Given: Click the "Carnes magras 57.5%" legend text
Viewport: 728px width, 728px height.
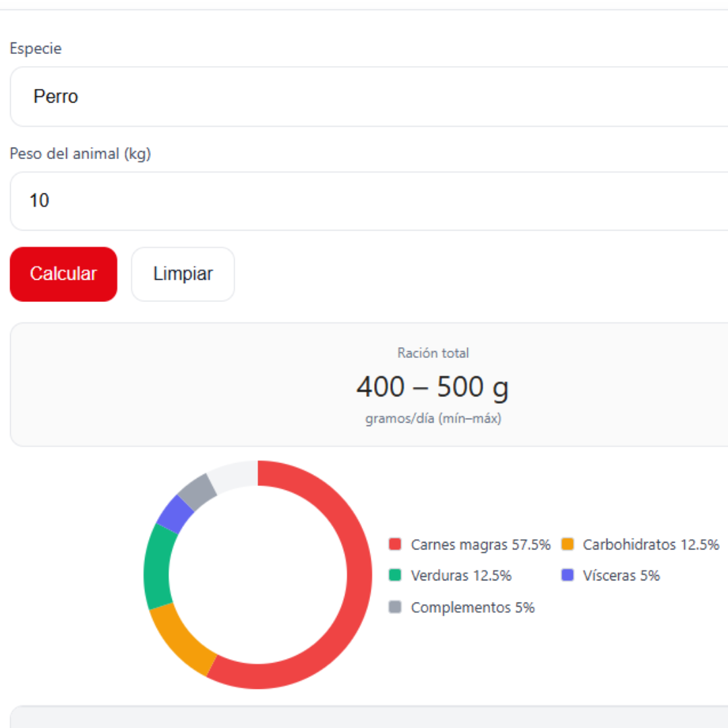Looking at the screenshot, I should pyautogui.click(x=481, y=545).
